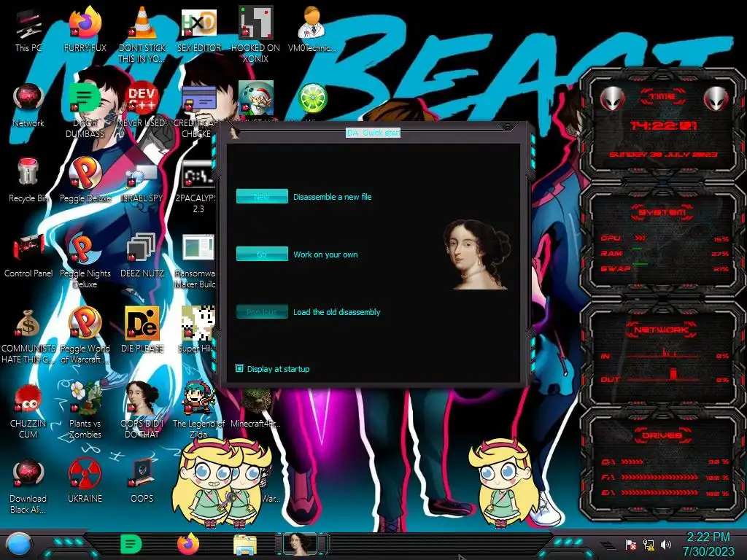Select The Legend of Zelda desktop icon

pyautogui.click(x=198, y=411)
